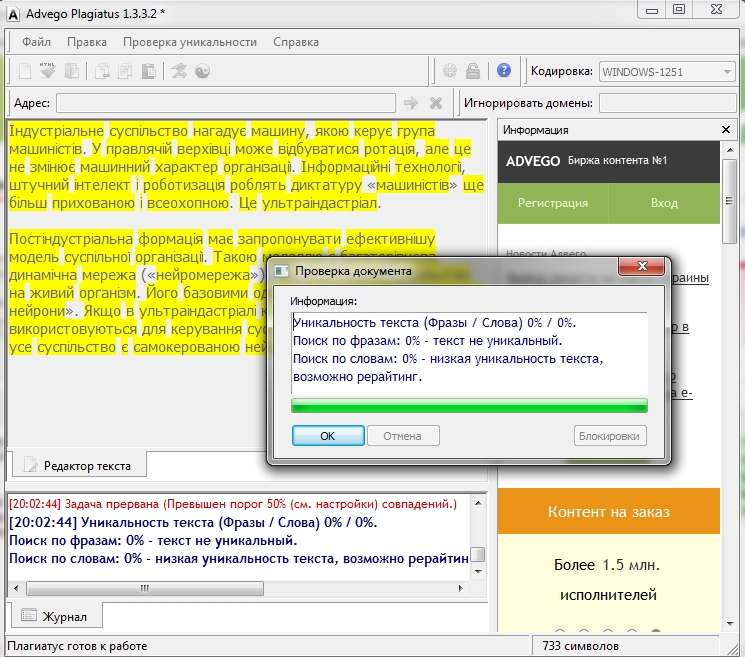
Task: Click the log panel scroll down arrow
Action: pyautogui.click(x=478, y=571)
